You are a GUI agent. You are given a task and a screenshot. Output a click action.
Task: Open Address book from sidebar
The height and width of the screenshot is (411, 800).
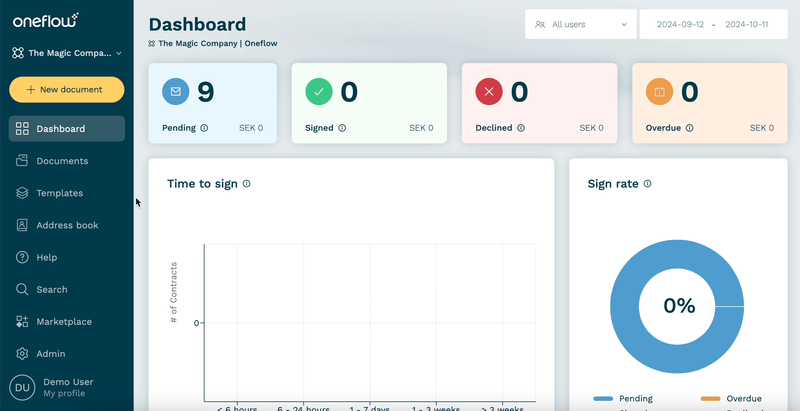(67, 225)
